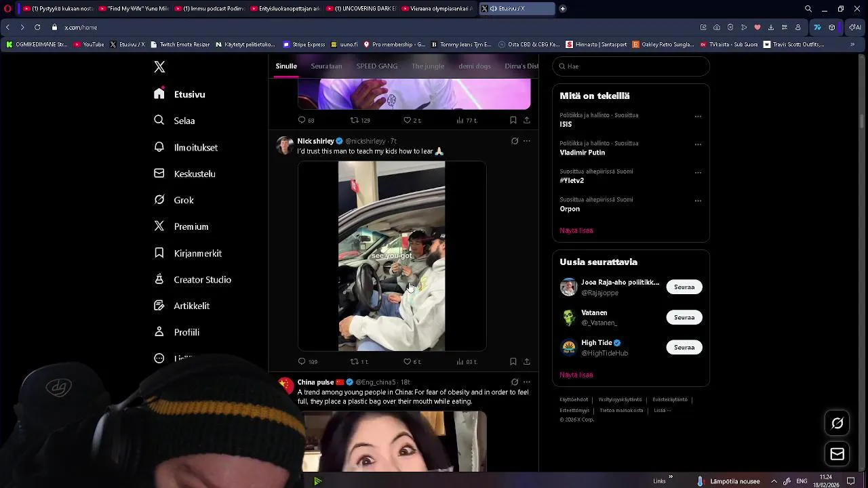This screenshot has height=488, width=868.
Task: Follow Jooa Raja-aho with Seuraa button
Action: (x=684, y=287)
